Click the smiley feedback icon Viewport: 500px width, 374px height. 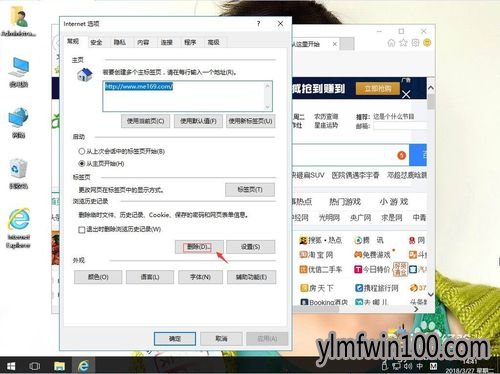tap(427, 43)
